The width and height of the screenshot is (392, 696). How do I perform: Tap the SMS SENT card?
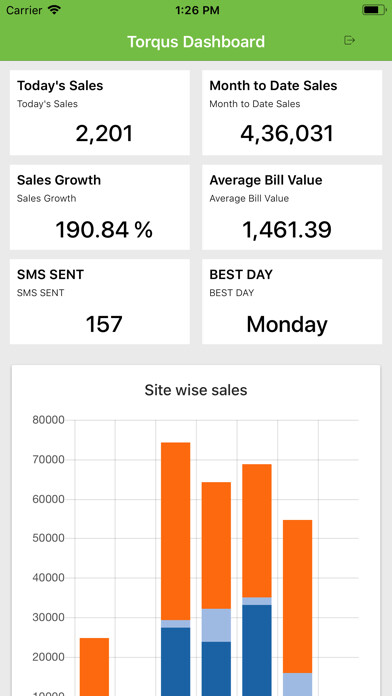click(99, 301)
